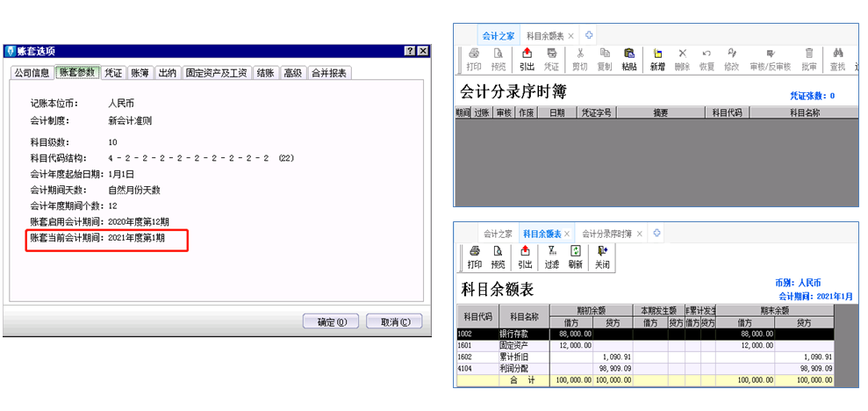Image resolution: width=868 pixels, height=411 pixels.
Task: Click account code 4104 cell
Action: point(477,368)
